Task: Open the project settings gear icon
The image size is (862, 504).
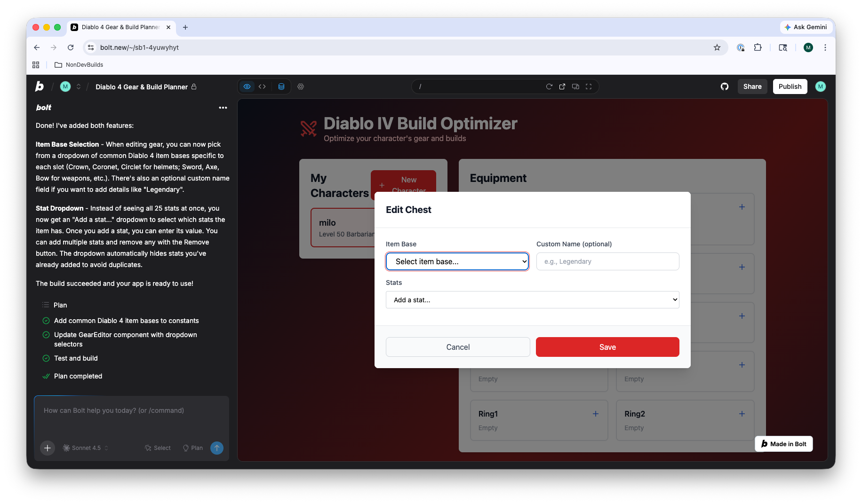Action: pos(301,87)
